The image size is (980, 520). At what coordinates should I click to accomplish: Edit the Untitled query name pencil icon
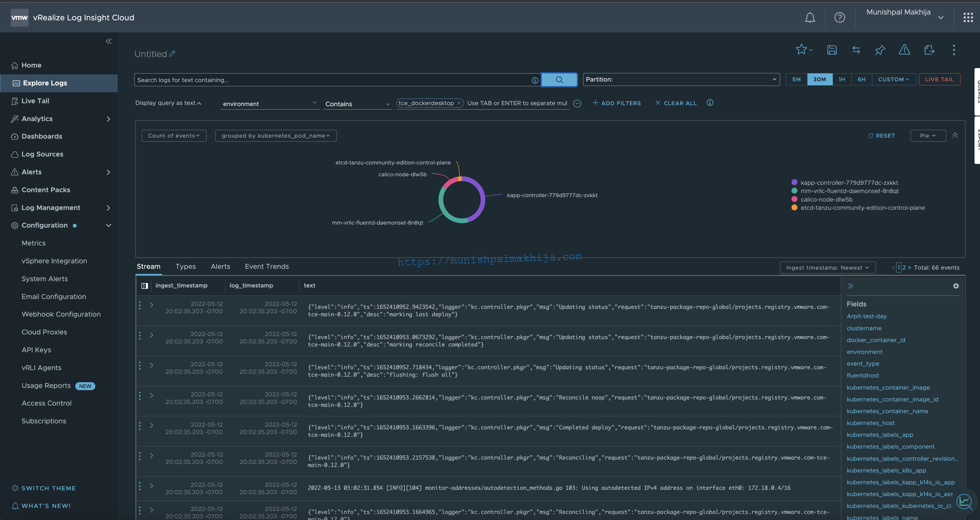pos(172,54)
